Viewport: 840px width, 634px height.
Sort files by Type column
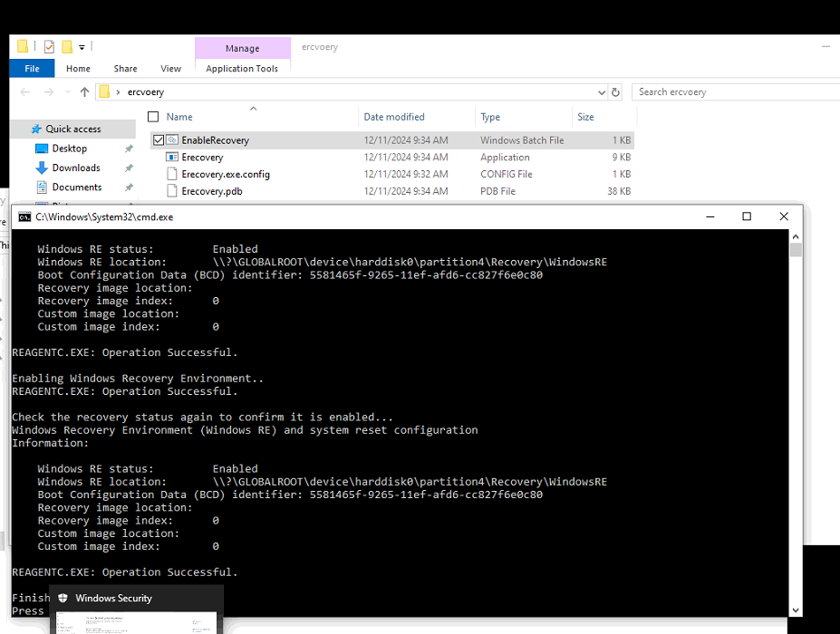[x=490, y=117]
